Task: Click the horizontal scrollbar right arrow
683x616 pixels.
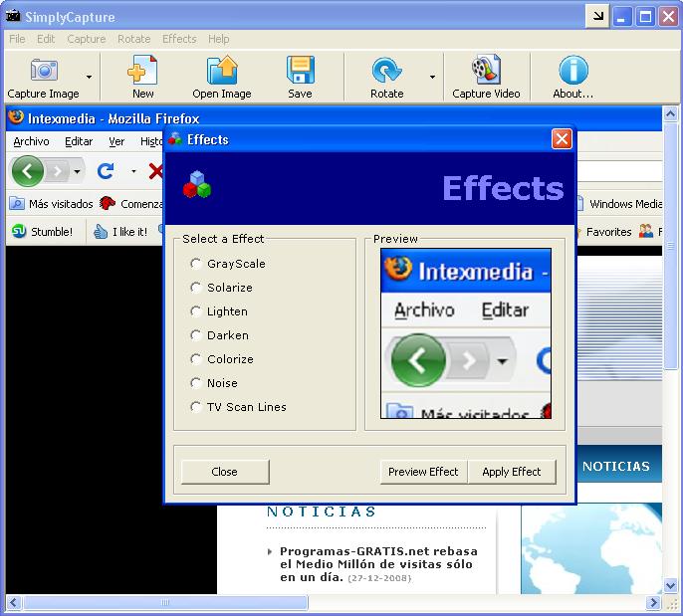Action: click(x=653, y=602)
